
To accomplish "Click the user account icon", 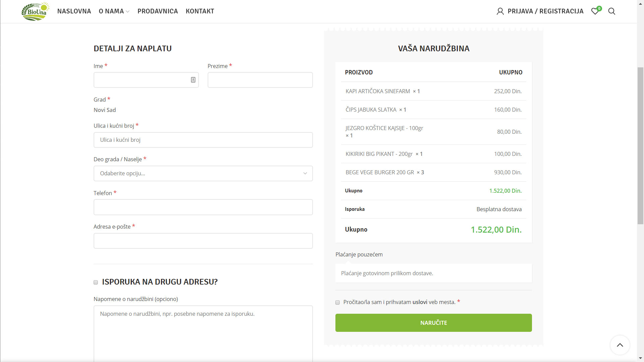I will pyautogui.click(x=500, y=11).
